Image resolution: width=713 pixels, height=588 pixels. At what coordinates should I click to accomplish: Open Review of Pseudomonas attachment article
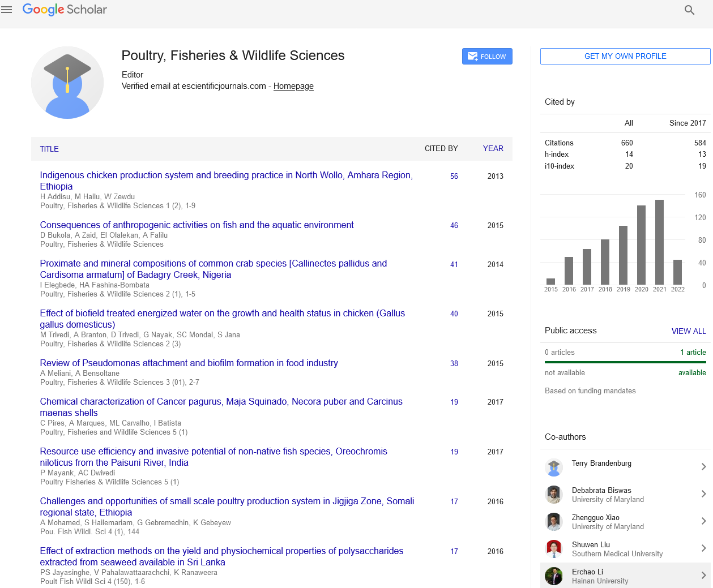(189, 363)
